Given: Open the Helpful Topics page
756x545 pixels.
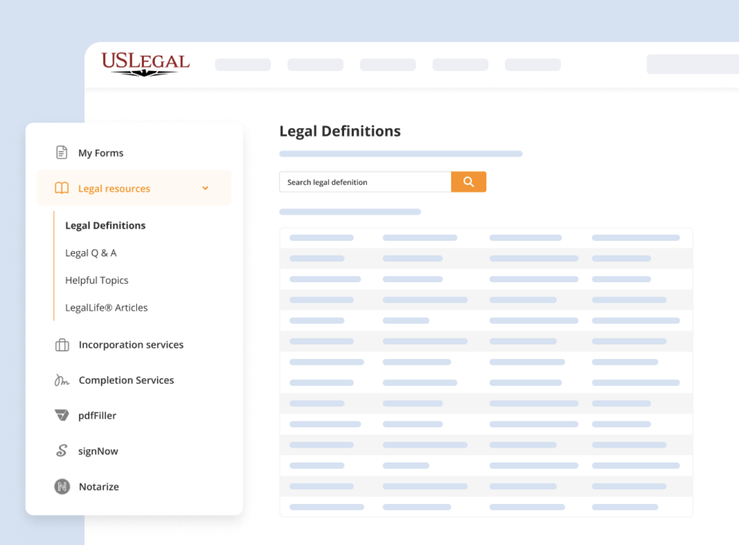Looking at the screenshot, I should pyautogui.click(x=97, y=280).
